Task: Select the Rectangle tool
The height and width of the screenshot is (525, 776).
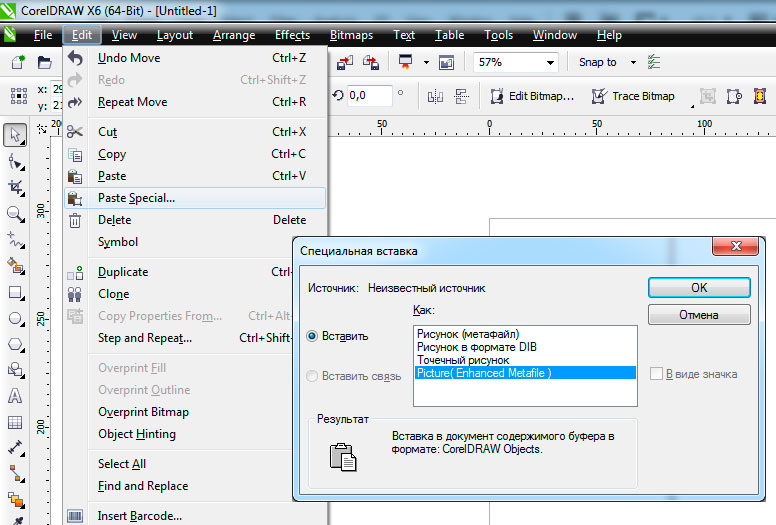Action: pyautogui.click(x=16, y=292)
